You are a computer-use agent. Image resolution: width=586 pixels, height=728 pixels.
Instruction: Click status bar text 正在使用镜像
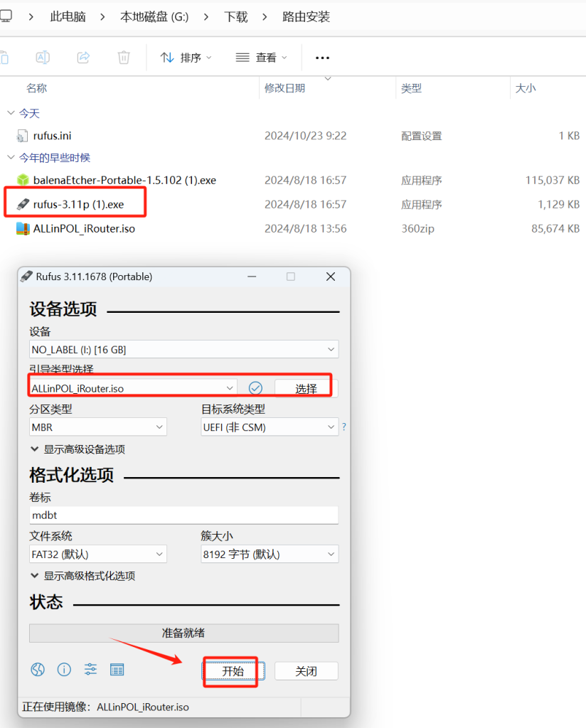click(x=105, y=707)
